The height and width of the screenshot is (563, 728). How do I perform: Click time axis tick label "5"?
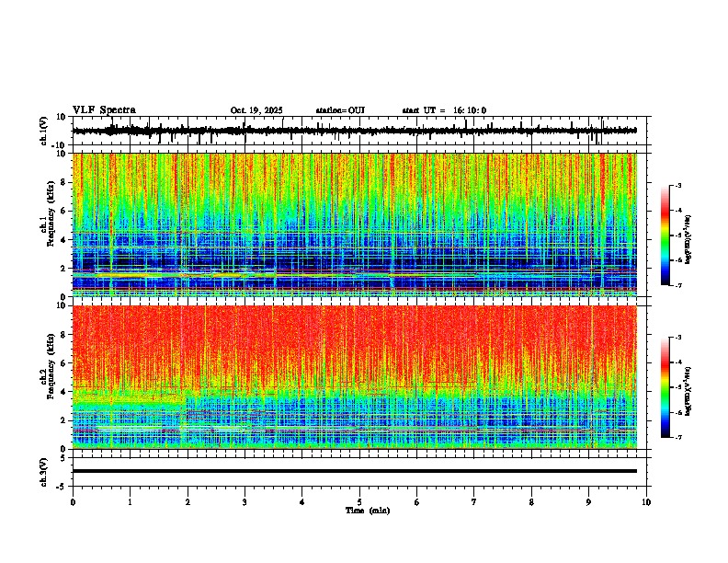[x=359, y=502]
